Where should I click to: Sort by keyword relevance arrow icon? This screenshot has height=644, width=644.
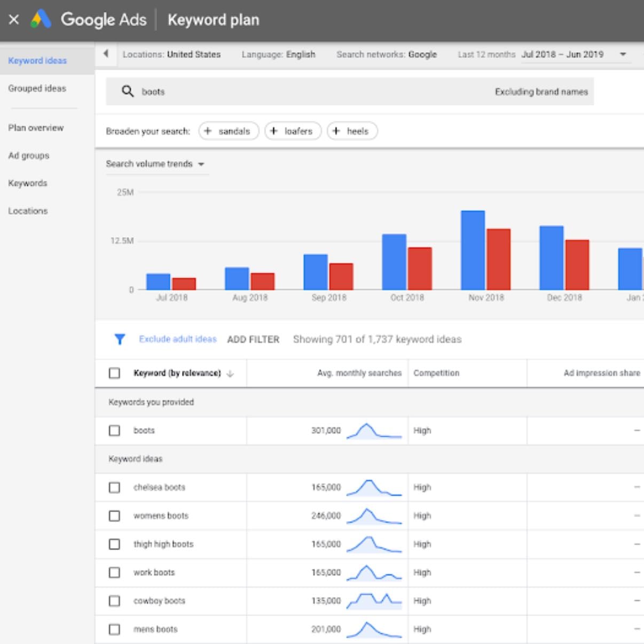(230, 373)
